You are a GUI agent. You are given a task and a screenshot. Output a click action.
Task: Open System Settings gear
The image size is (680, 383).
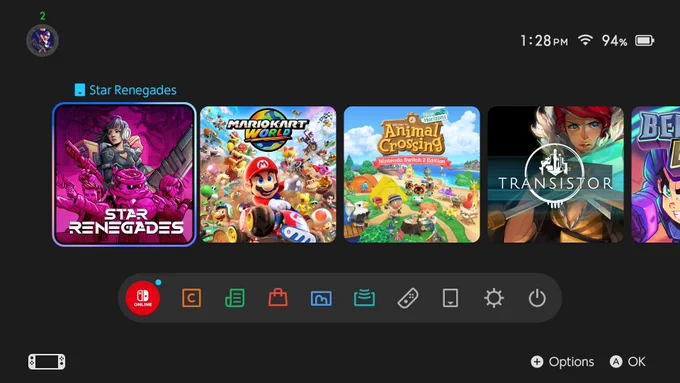(494, 298)
